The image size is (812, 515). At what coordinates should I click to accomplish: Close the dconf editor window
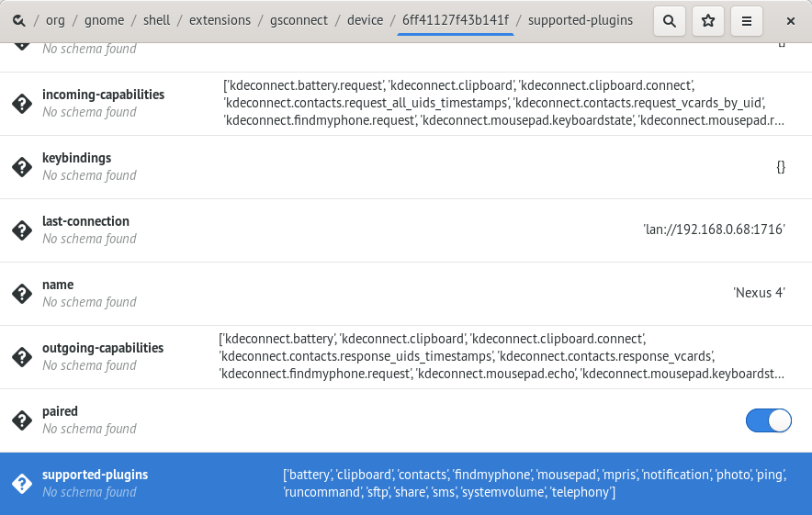click(790, 21)
